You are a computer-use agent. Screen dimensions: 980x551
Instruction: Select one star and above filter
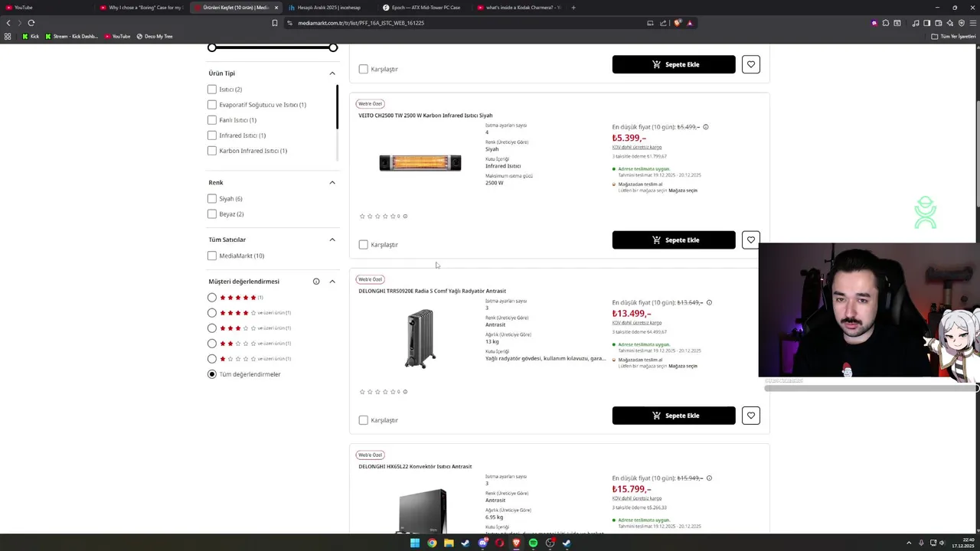[212, 359]
